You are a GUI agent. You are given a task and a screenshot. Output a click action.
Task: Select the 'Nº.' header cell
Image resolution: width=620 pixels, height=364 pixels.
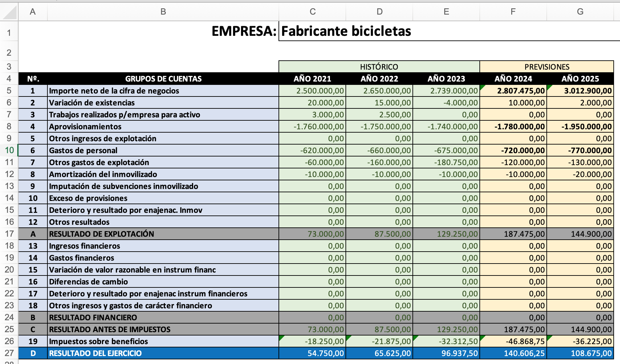point(33,79)
